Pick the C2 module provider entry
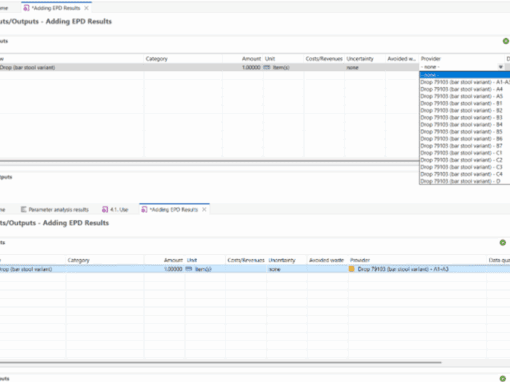 tap(464, 160)
